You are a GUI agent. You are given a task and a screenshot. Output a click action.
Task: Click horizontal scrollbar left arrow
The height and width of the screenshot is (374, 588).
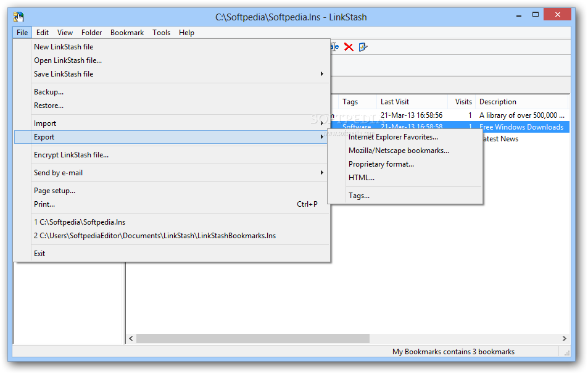click(131, 338)
